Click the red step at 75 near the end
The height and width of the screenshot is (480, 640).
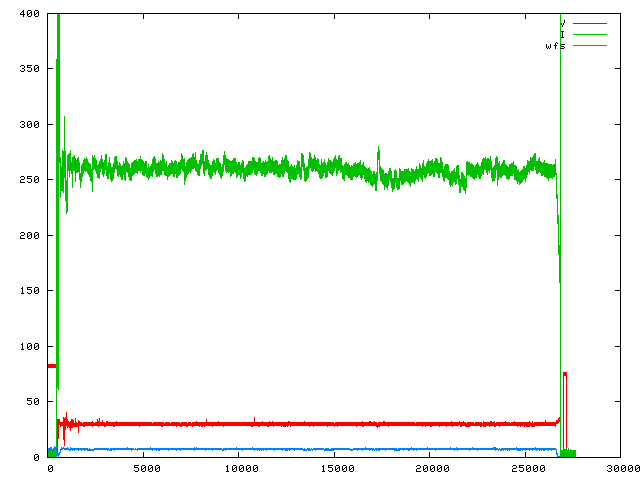point(565,373)
